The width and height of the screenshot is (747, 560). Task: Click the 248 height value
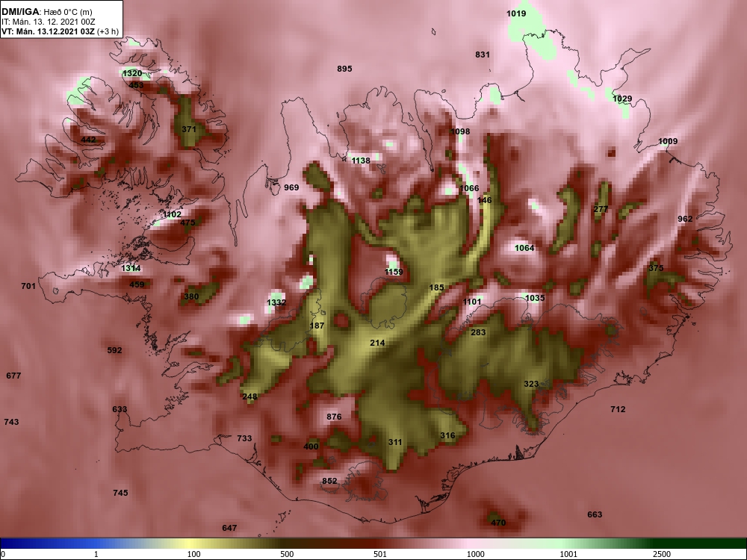pos(249,396)
